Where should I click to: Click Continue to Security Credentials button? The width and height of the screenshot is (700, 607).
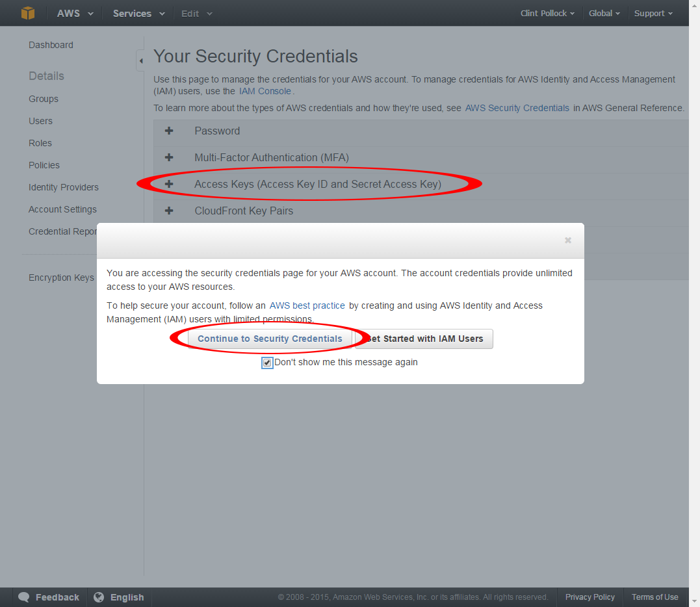tap(270, 339)
